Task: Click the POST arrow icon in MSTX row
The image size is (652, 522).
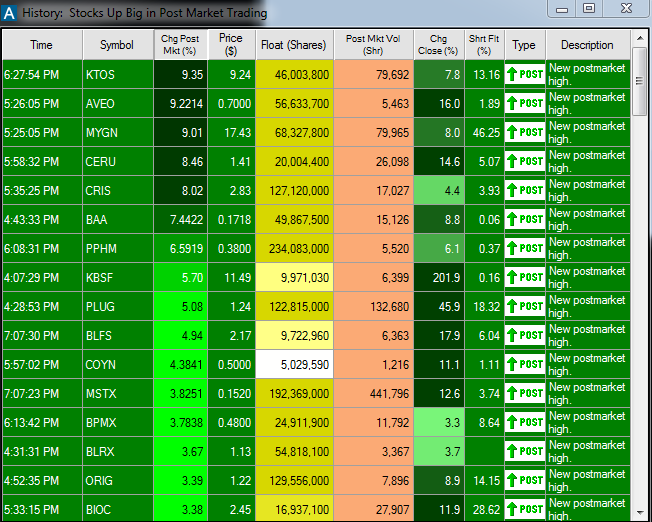Action: (x=525, y=393)
